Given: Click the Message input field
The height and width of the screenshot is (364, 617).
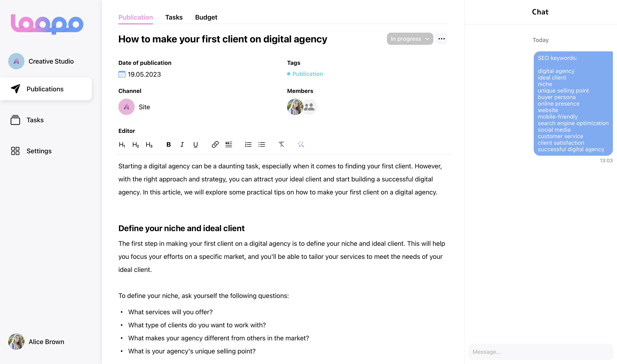Looking at the screenshot, I should pos(540,352).
